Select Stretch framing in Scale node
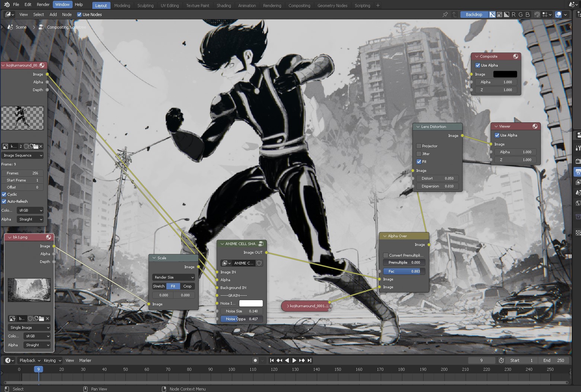This screenshot has height=392, width=581. pos(159,286)
